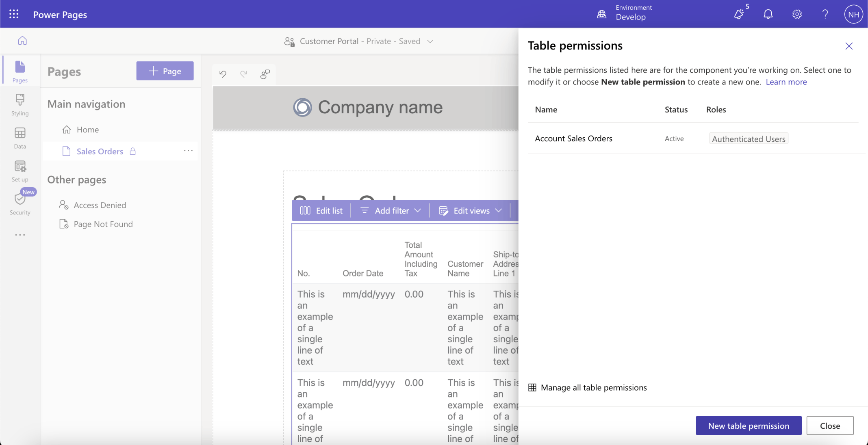Viewport: 868px width, 445px height.
Task: Open the Set up workspace
Action: tap(20, 171)
